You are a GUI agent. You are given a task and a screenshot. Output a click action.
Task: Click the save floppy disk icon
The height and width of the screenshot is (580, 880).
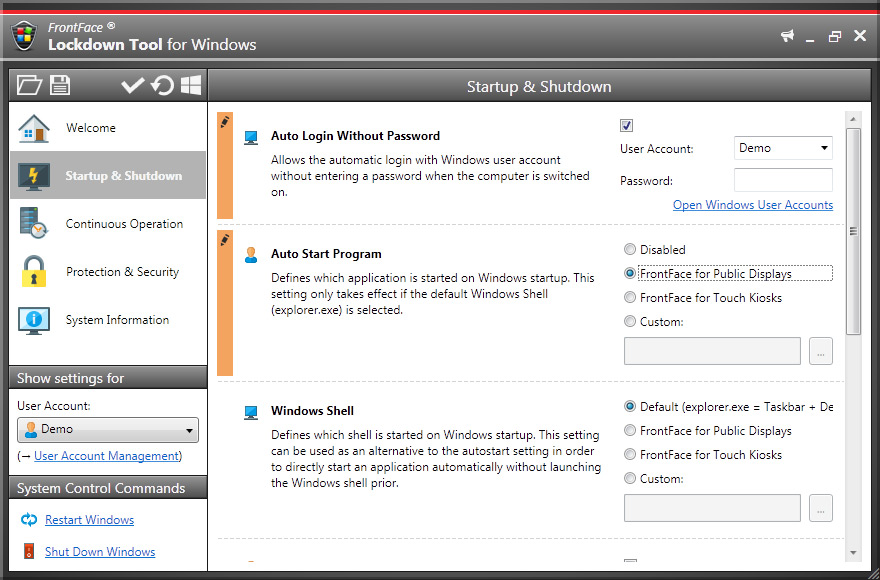coord(60,85)
